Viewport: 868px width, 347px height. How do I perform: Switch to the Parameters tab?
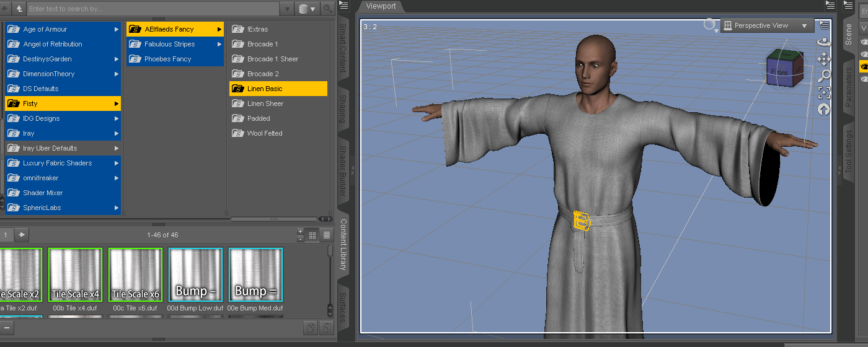tap(848, 87)
